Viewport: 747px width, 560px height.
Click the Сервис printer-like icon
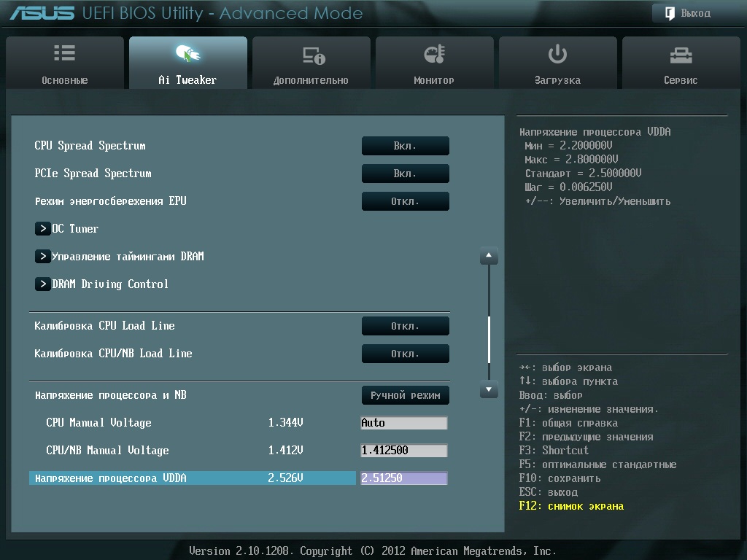point(681,55)
